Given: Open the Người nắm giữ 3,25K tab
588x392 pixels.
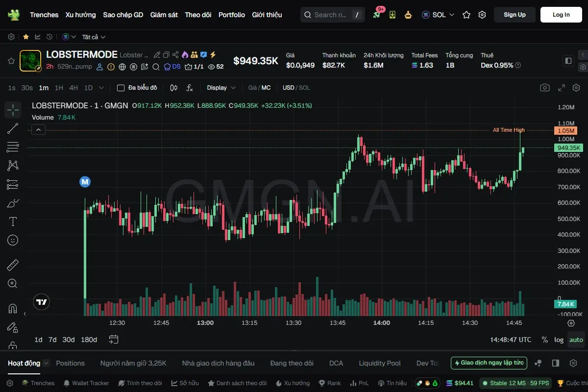Looking at the screenshot, I should [x=133, y=363].
